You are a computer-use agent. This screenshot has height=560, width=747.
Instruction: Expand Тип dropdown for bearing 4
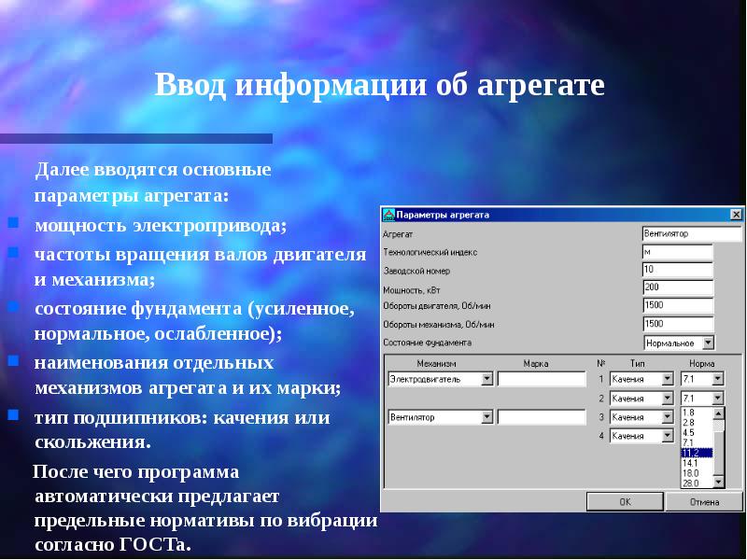(x=667, y=436)
